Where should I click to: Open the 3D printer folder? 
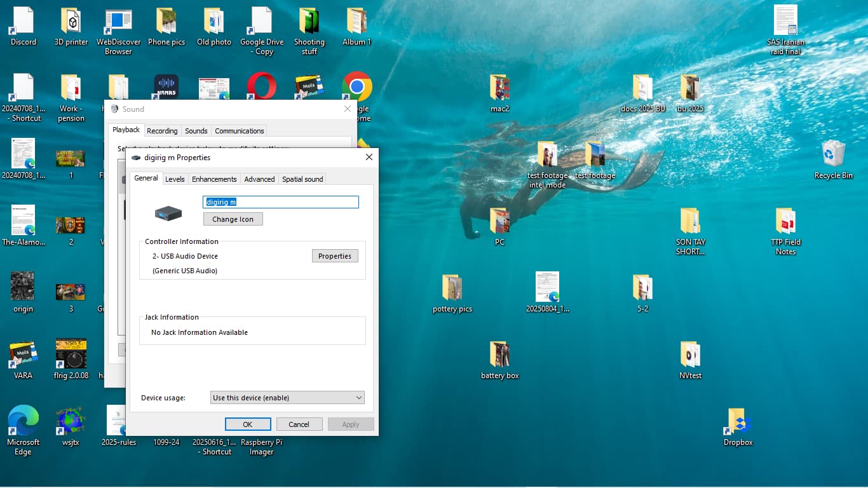[71, 21]
